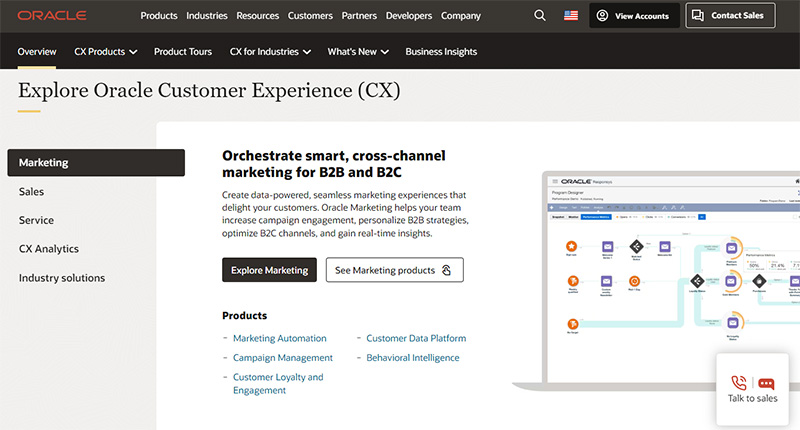This screenshot has width=800, height=430.
Task: Click the See Marketing products button
Action: click(x=394, y=270)
